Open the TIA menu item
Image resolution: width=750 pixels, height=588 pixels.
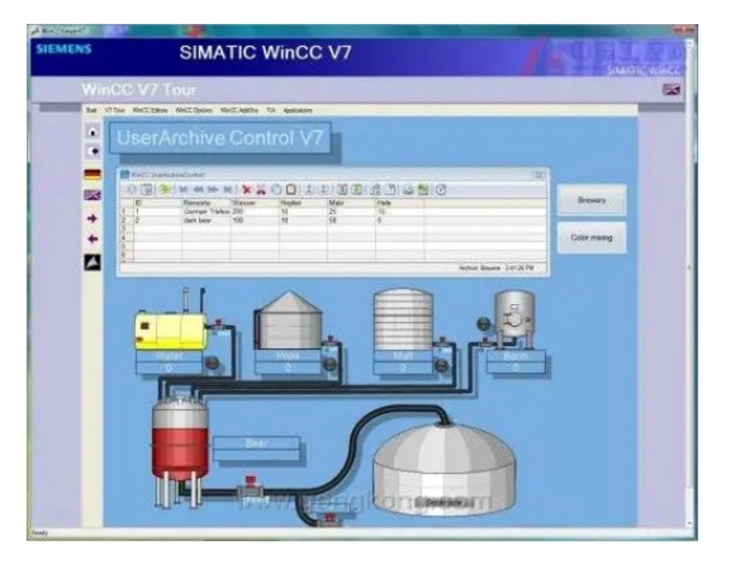(x=271, y=111)
